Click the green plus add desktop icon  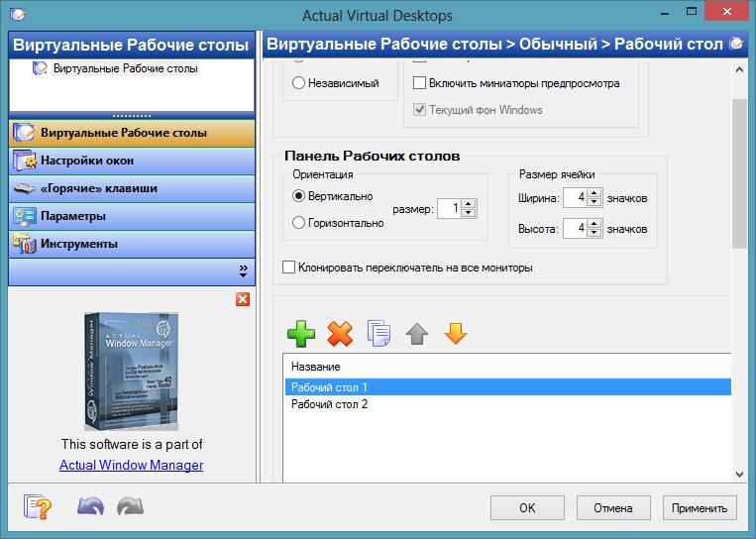tap(301, 334)
